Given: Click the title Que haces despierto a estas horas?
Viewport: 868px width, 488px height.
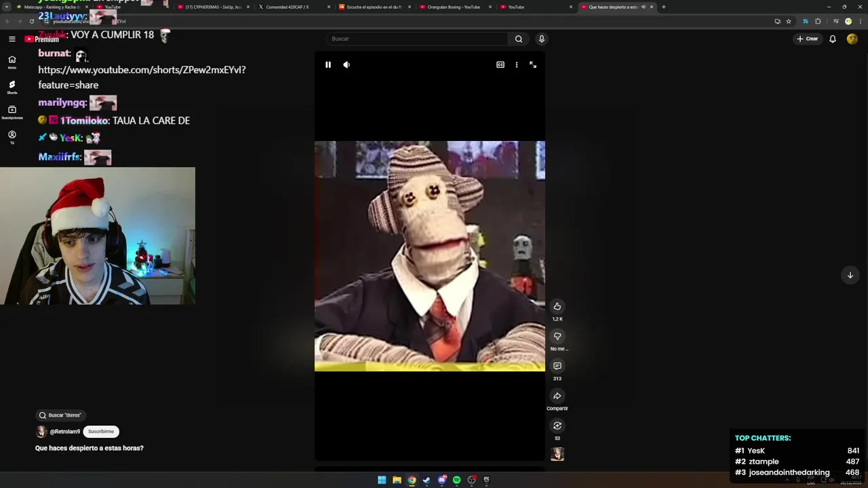Looking at the screenshot, I should (90, 448).
